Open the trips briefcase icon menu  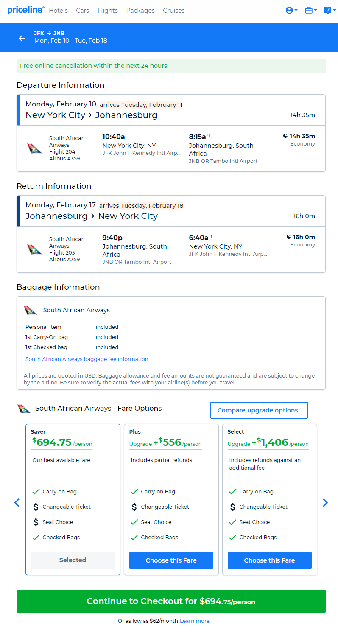[x=311, y=10]
